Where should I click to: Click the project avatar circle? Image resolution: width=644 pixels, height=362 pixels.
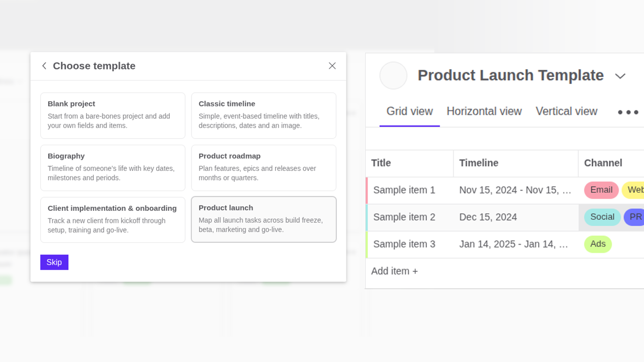pos(393,75)
